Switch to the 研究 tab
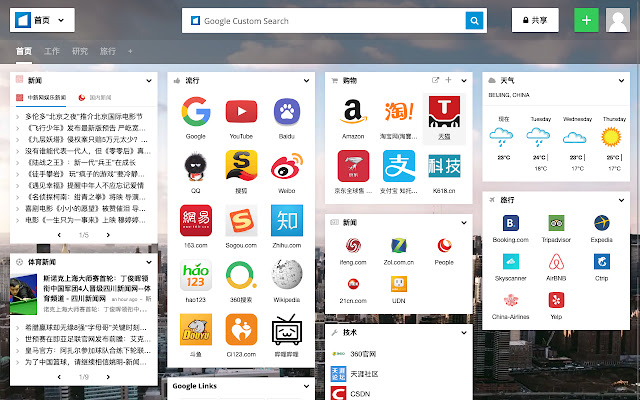This screenshot has height=400, width=640. (x=80, y=51)
